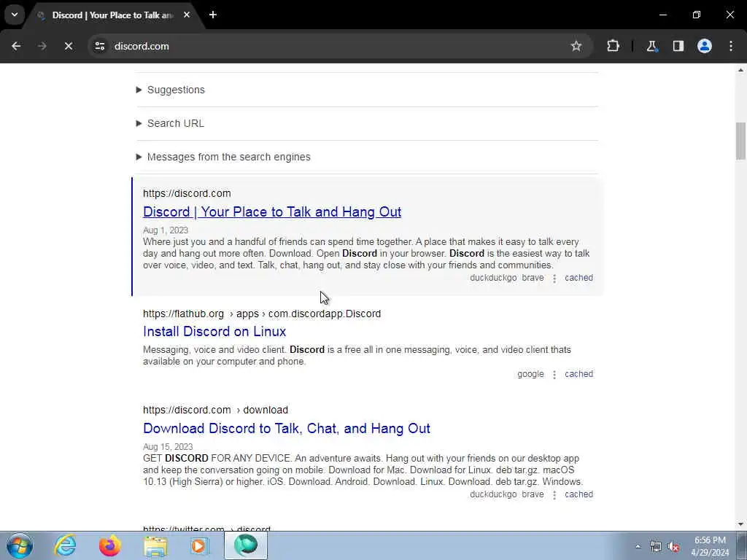Open the Windows Start menu
This screenshot has height=560, width=747.
(x=20, y=545)
